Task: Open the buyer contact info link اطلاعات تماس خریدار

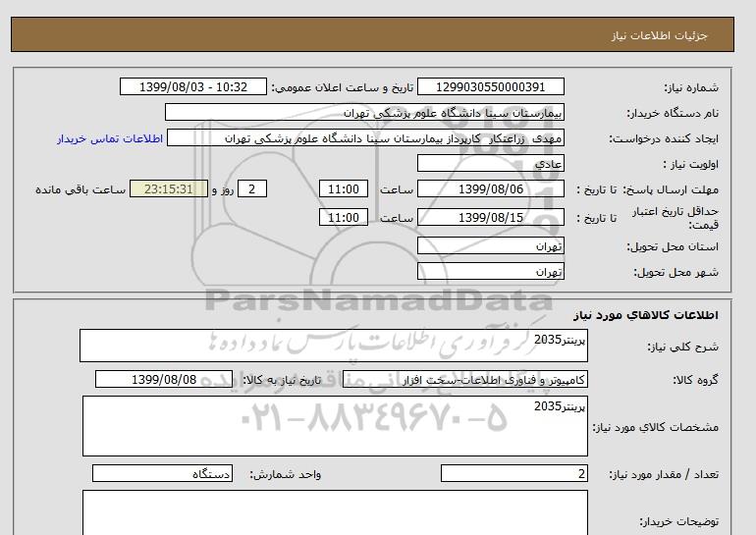Action: coord(110,138)
